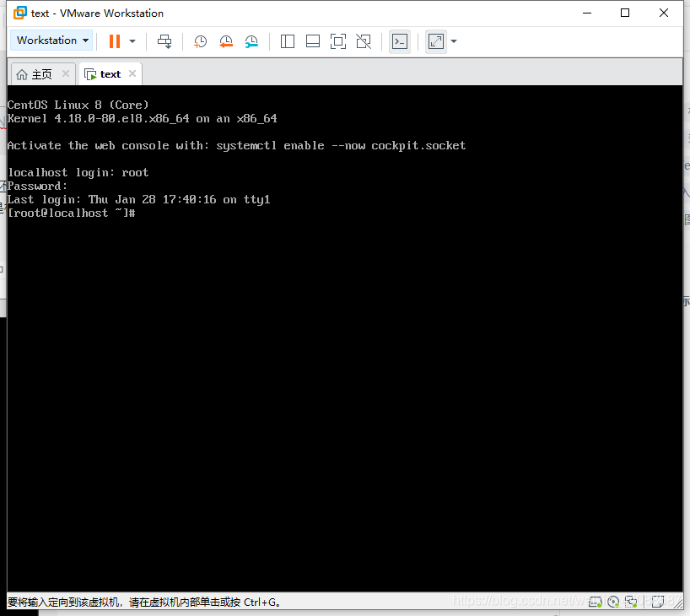Expand the power options arrow beside pause

[x=132, y=41]
